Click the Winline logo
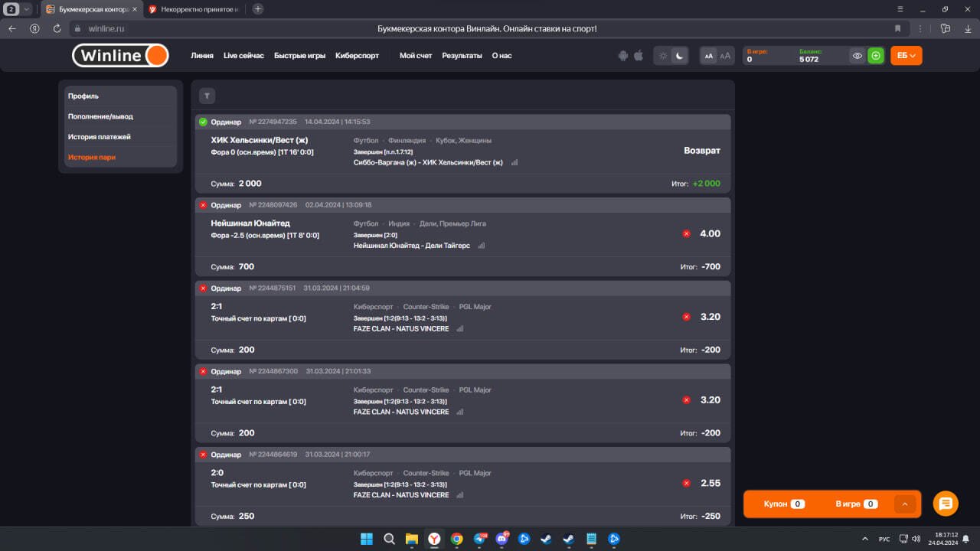This screenshot has width=980, height=551. pos(120,56)
